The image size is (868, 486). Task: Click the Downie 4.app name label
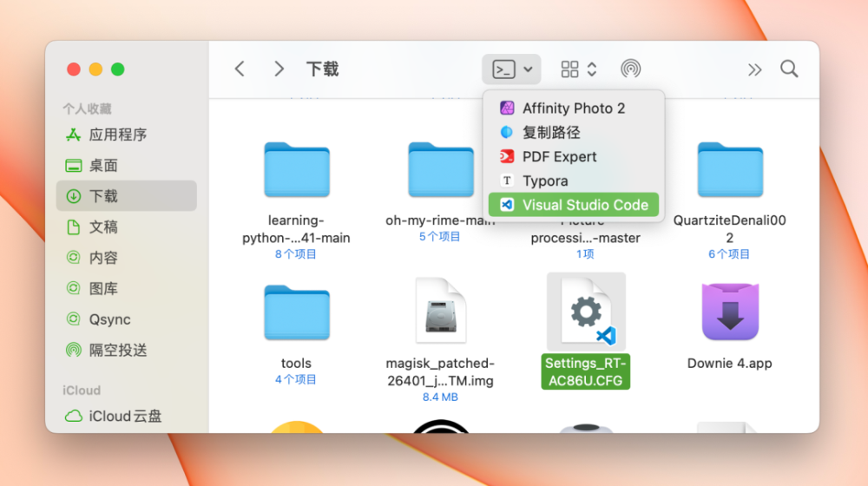(x=730, y=363)
